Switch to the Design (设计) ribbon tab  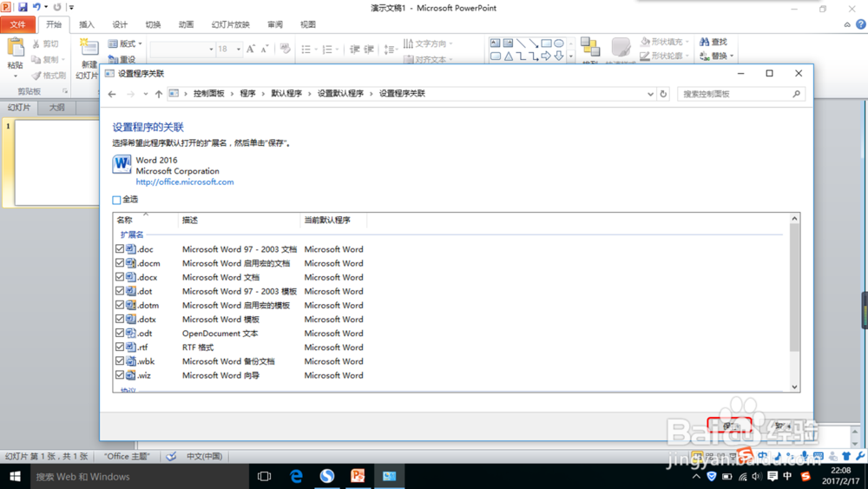(120, 24)
